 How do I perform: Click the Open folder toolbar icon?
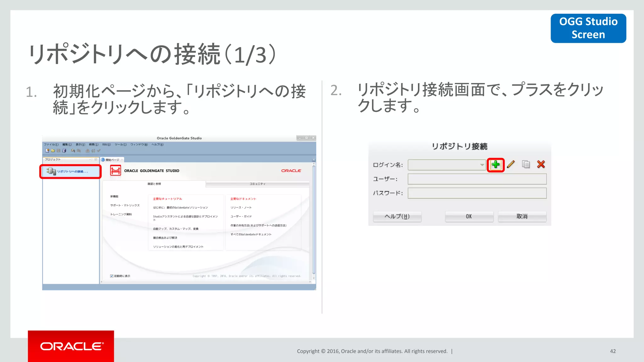53,151
